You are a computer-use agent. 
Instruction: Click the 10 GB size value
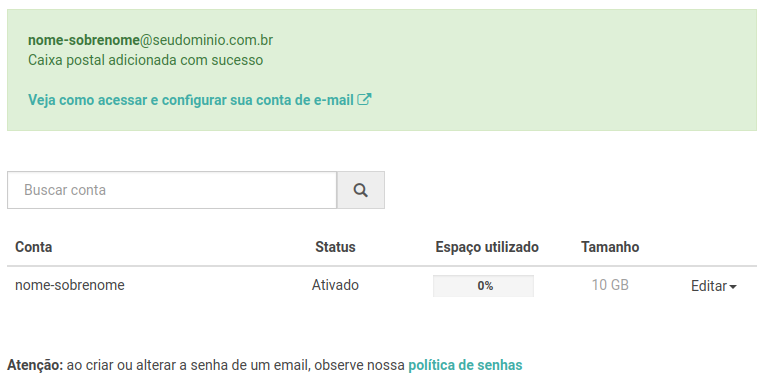tap(610, 285)
